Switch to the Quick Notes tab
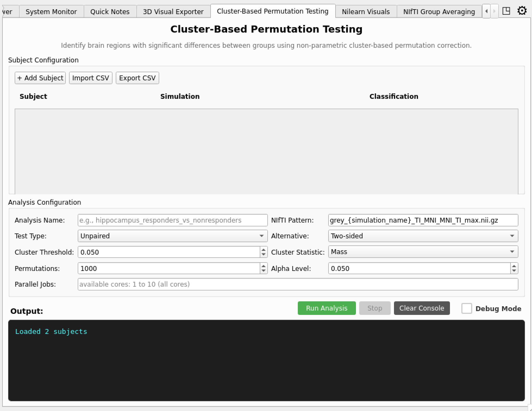The width and height of the screenshot is (532, 411). click(109, 11)
